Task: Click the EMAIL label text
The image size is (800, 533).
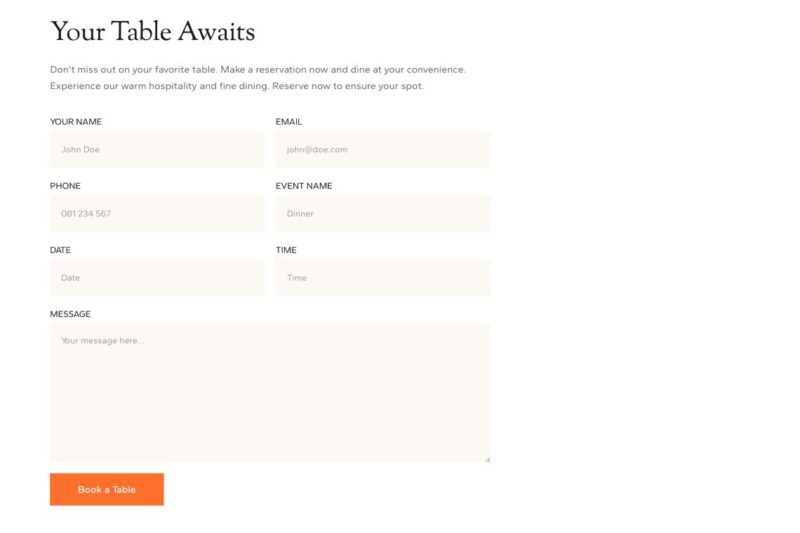Action: pos(289,122)
